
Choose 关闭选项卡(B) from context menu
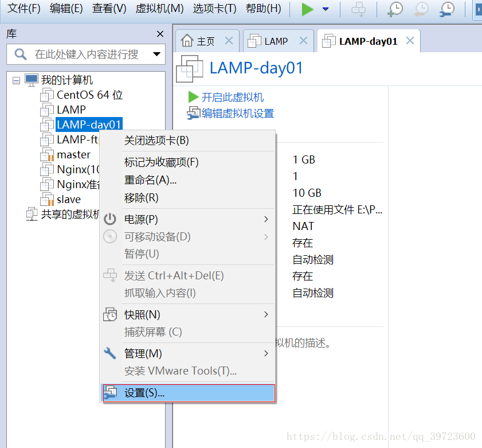click(x=188, y=141)
